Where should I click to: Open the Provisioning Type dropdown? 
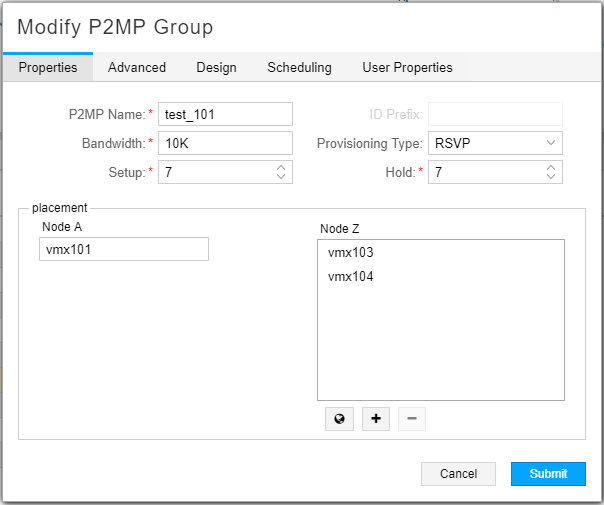point(495,143)
